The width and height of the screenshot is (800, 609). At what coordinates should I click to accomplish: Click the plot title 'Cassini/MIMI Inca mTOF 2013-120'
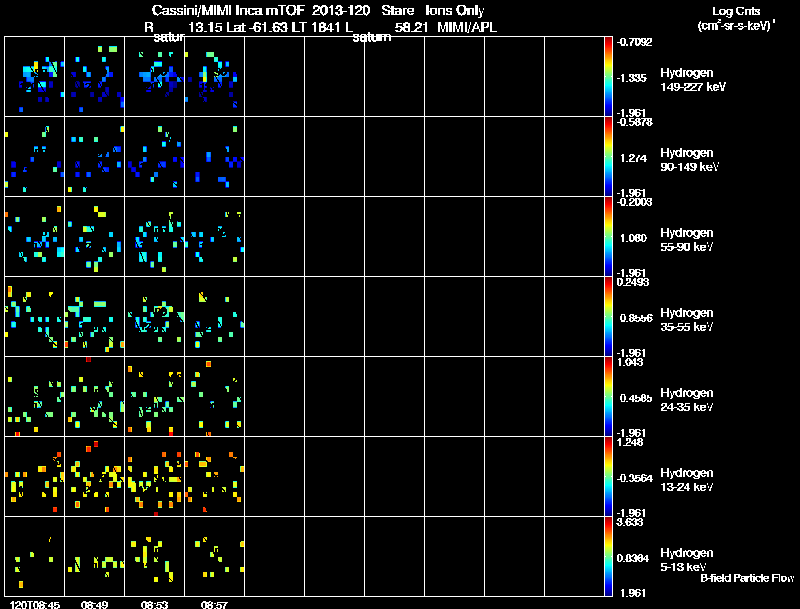coord(261,11)
